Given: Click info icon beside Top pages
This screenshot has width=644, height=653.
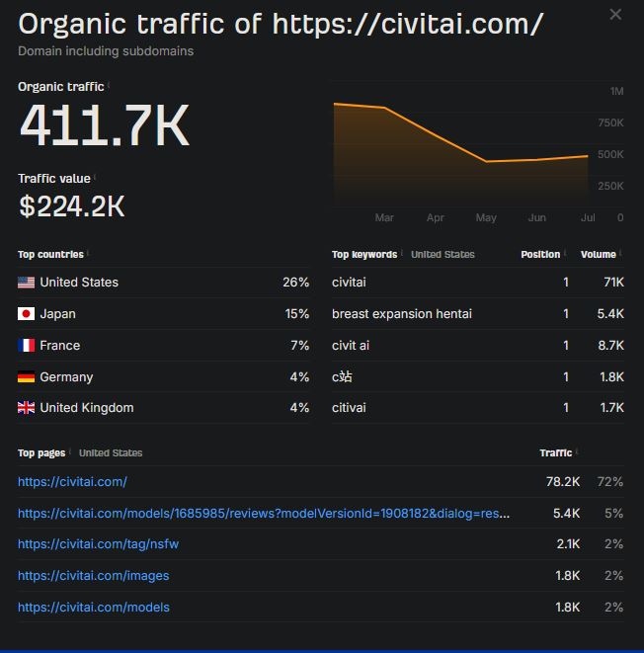Looking at the screenshot, I should click(70, 451).
